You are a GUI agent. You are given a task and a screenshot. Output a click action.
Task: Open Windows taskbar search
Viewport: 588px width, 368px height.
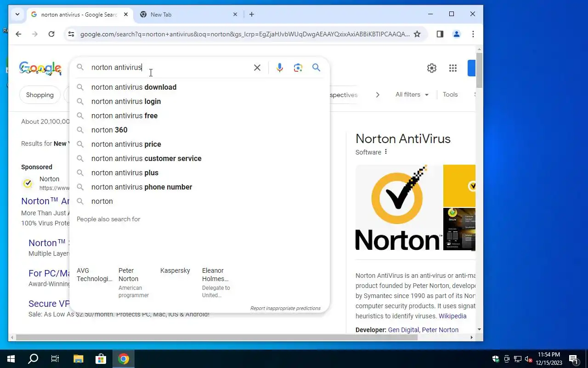pos(33,359)
